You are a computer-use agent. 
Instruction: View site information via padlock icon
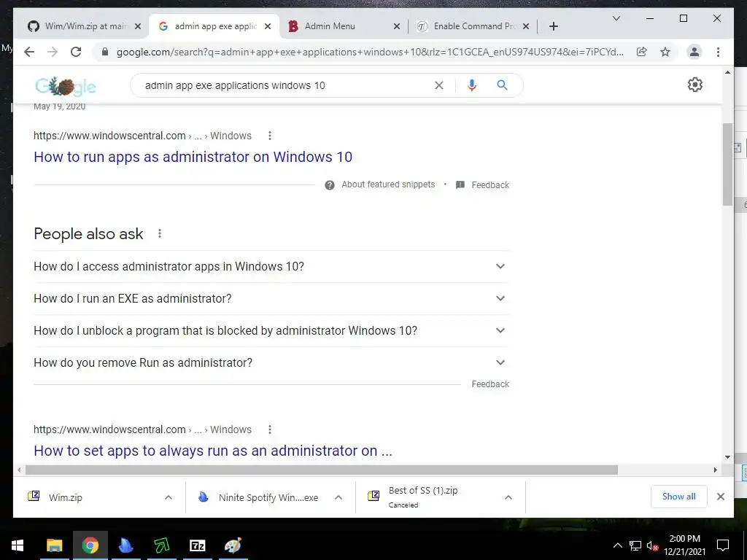click(105, 52)
